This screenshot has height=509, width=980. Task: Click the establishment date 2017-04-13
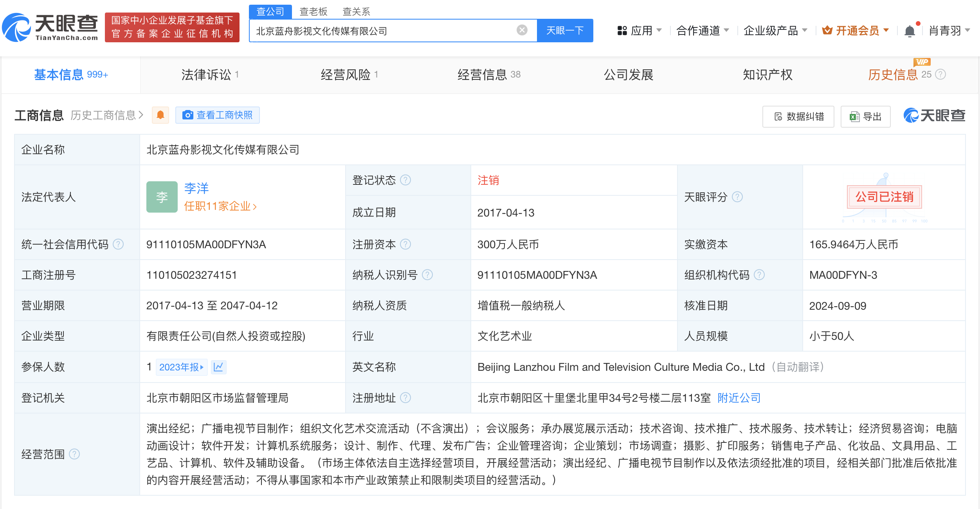click(506, 213)
